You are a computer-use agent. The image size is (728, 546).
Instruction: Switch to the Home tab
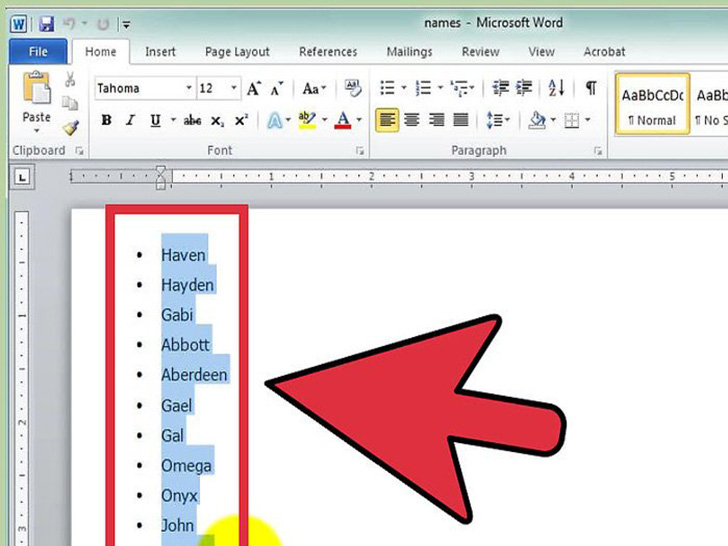point(100,52)
